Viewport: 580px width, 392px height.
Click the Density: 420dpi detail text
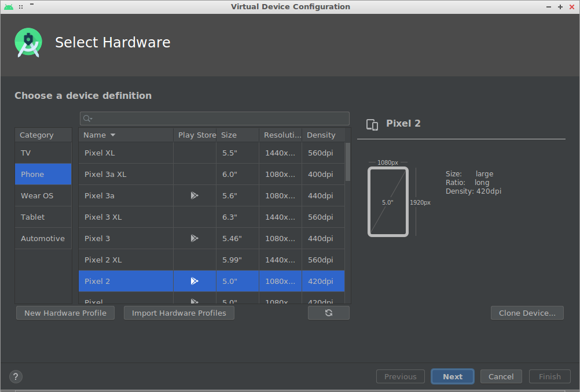(x=473, y=191)
